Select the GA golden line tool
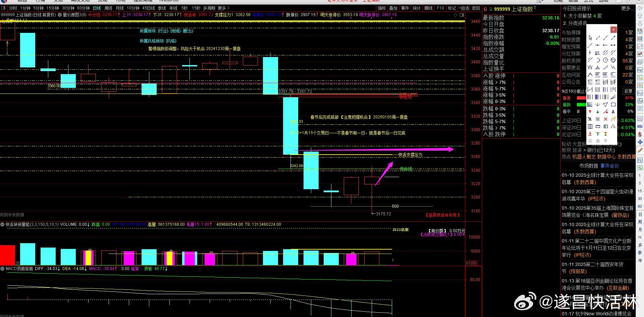This screenshot has width=644, height=317. click(x=605, y=74)
